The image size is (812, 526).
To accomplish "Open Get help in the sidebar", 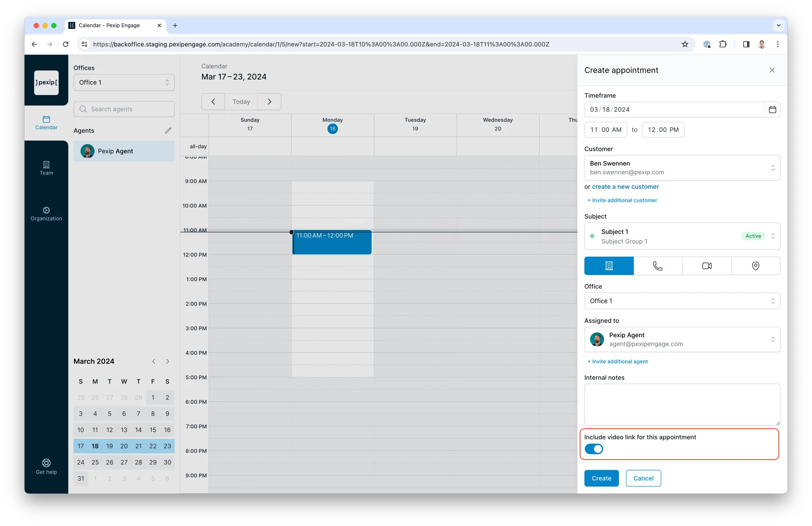I will (x=46, y=466).
